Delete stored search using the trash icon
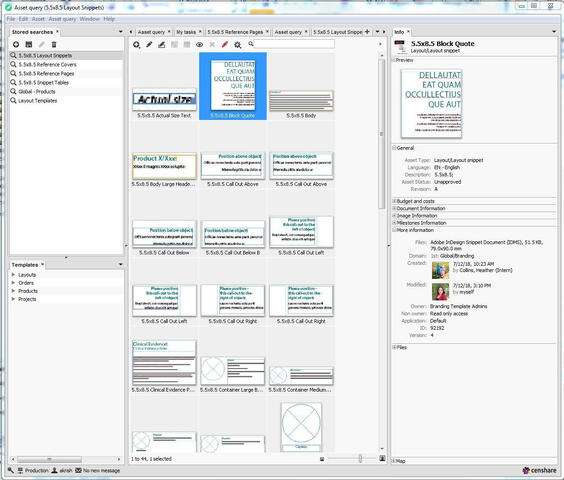 [54, 45]
